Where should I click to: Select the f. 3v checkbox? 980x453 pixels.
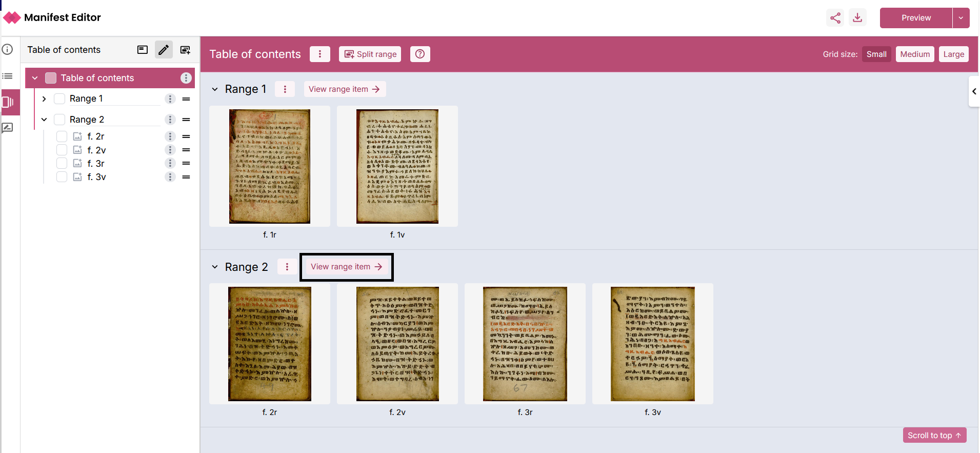62,177
